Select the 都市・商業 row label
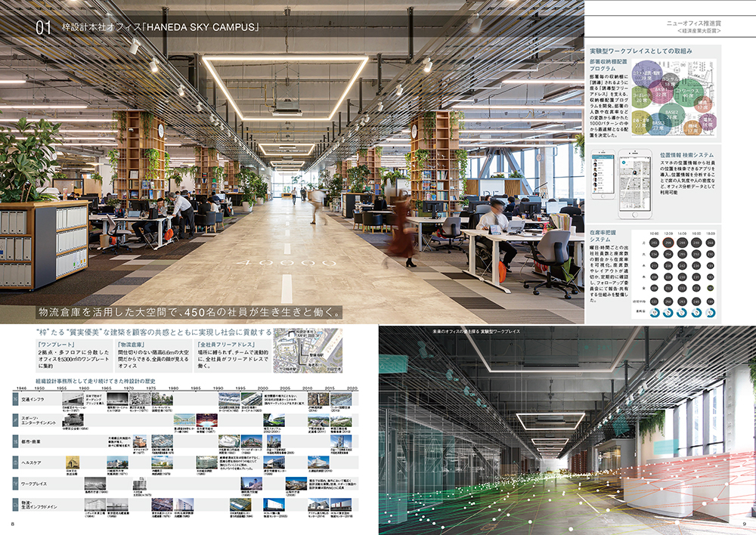The width and height of the screenshot is (756, 535). click(x=31, y=441)
